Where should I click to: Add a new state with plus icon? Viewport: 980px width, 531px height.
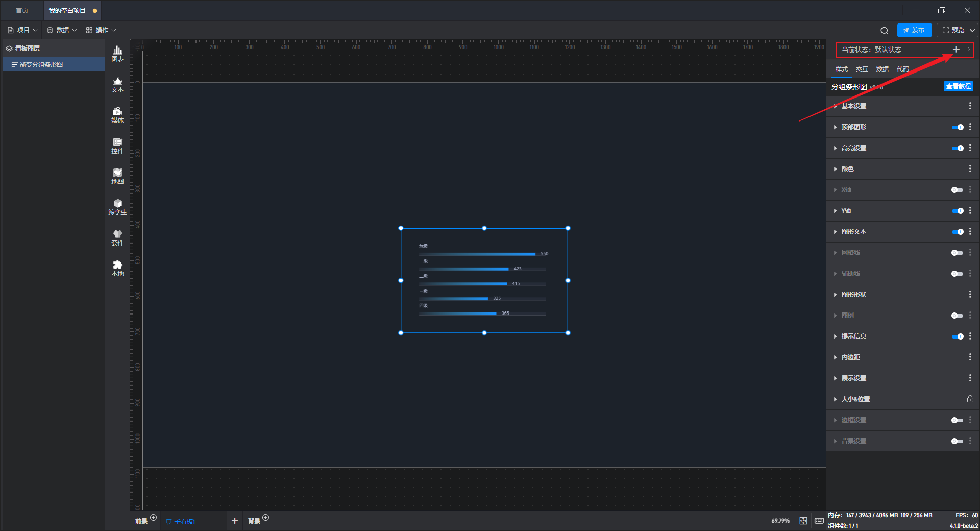956,50
